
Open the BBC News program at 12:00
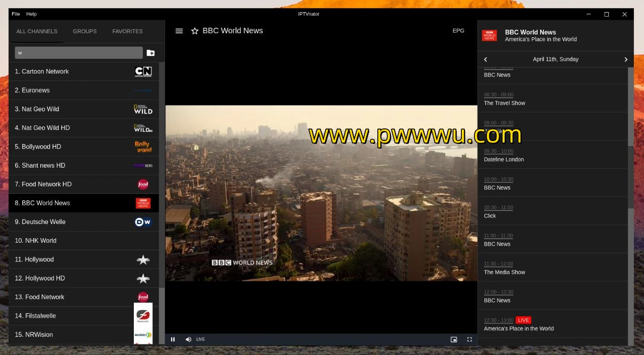click(553, 296)
